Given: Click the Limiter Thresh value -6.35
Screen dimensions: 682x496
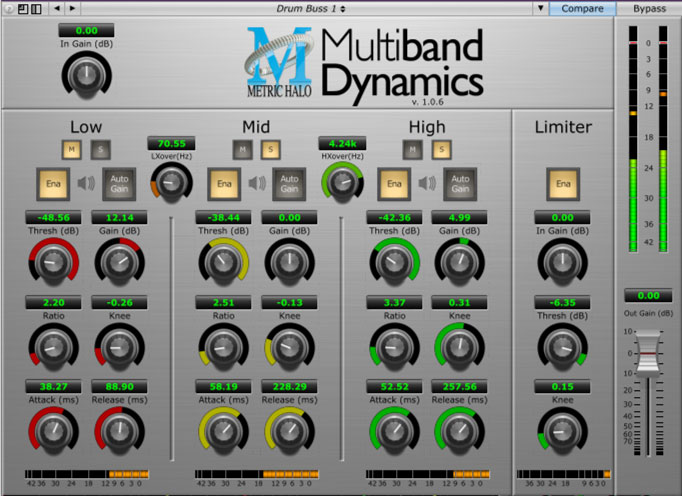Looking at the screenshot, I should coord(562,302).
